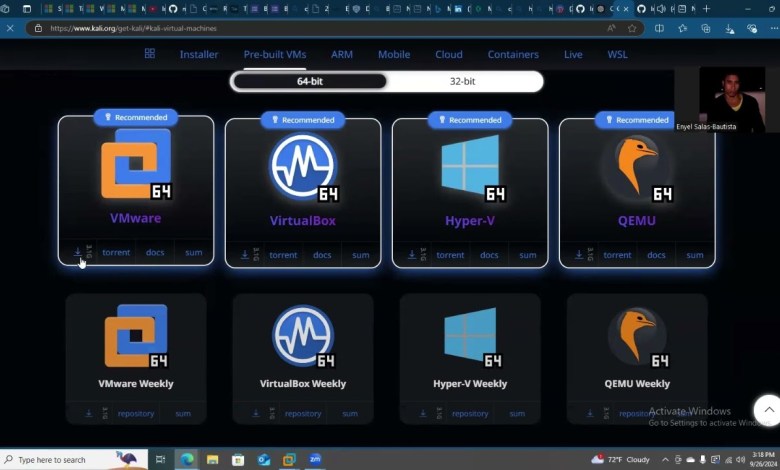
Task: Click the Task View taskbar icon
Action: [x=160, y=460]
